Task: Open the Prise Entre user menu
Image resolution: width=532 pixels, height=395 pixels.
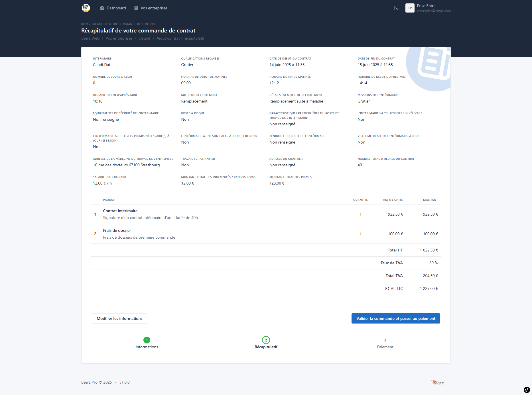Action: click(426, 6)
